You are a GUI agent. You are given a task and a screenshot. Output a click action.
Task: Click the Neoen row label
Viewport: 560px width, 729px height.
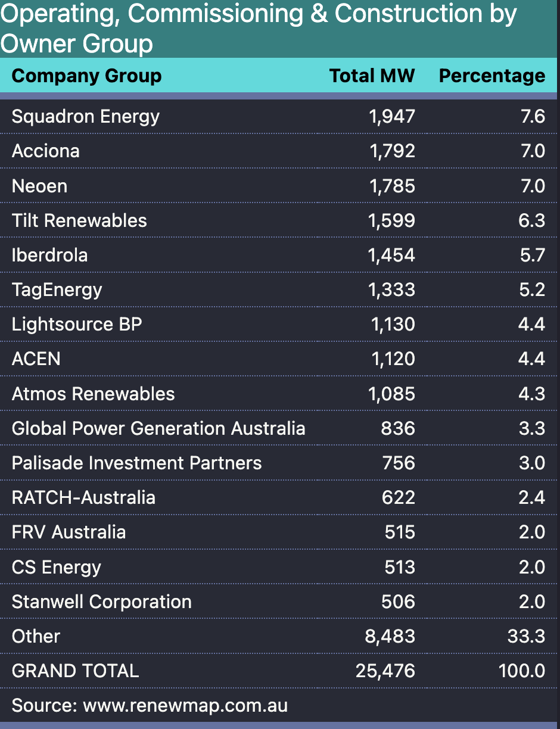point(39,186)
